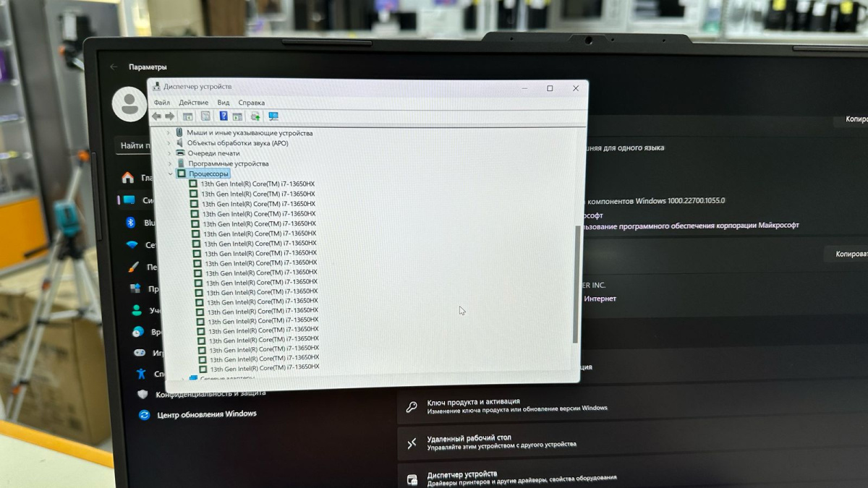Open the Accessibility figure icon in sidebar
The height and width of the screenshot is (488, 868).
tap(140, 374)
